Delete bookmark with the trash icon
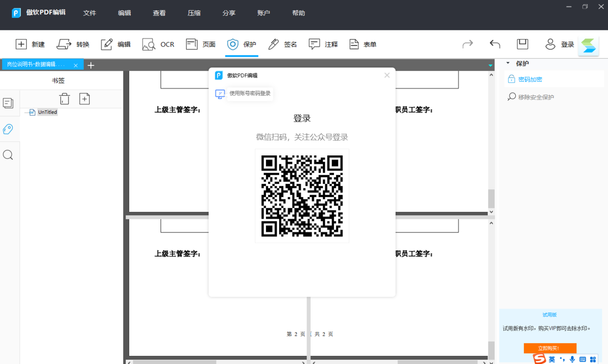The height and width of the screenshot is (364, 608). [x=64, y=99]
